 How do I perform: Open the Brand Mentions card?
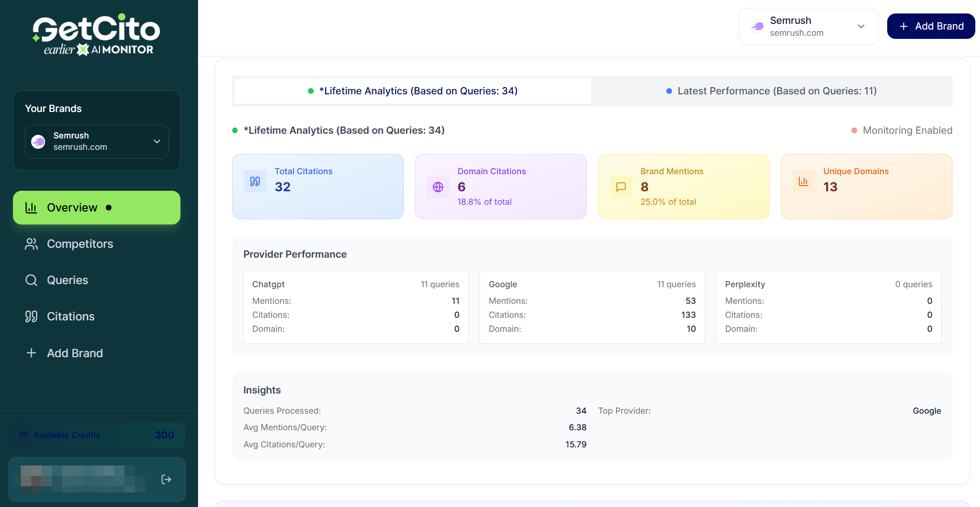coord(683,187)
